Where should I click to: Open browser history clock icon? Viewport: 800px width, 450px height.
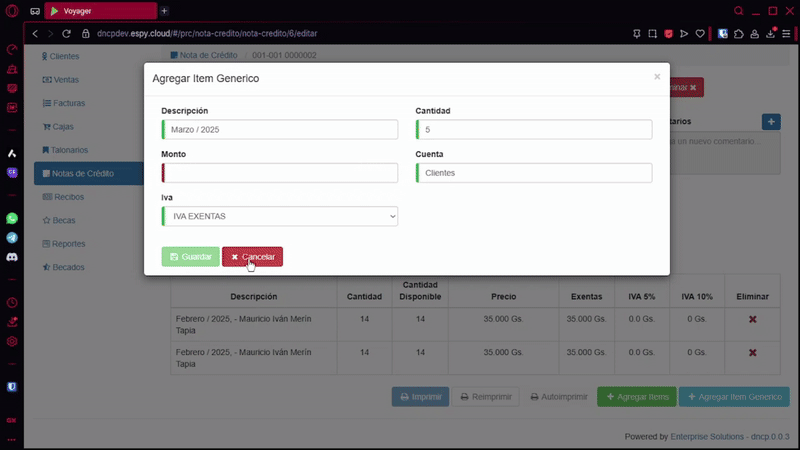coord(12,302)
